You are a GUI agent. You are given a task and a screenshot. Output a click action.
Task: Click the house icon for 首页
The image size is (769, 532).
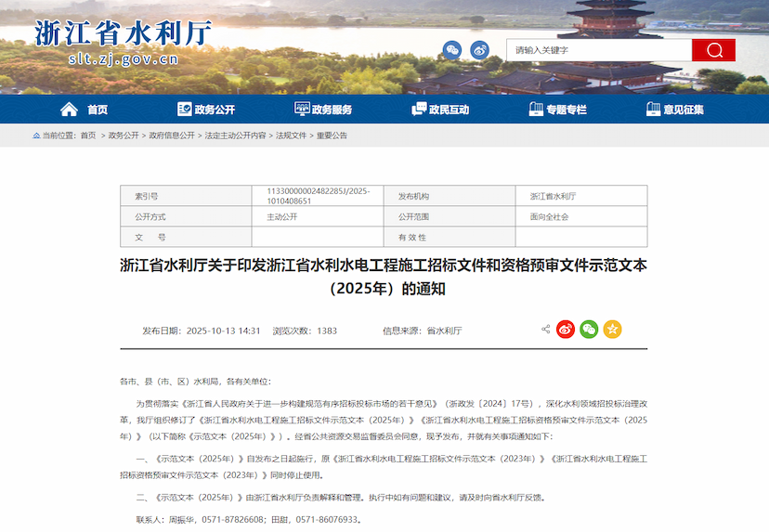click(x=70, y=110)
